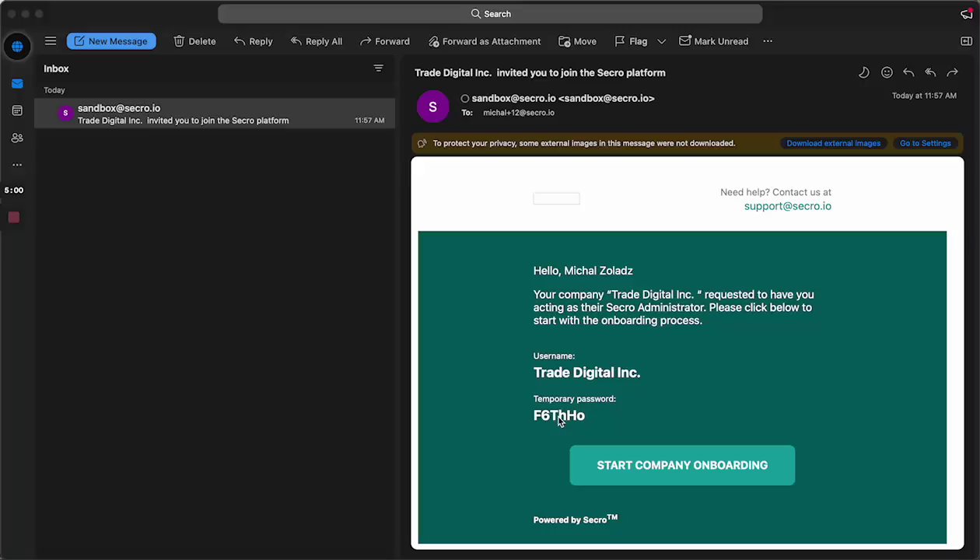
Task: Click the top search field
Action: pyautogui.click(x=490, y=14)
